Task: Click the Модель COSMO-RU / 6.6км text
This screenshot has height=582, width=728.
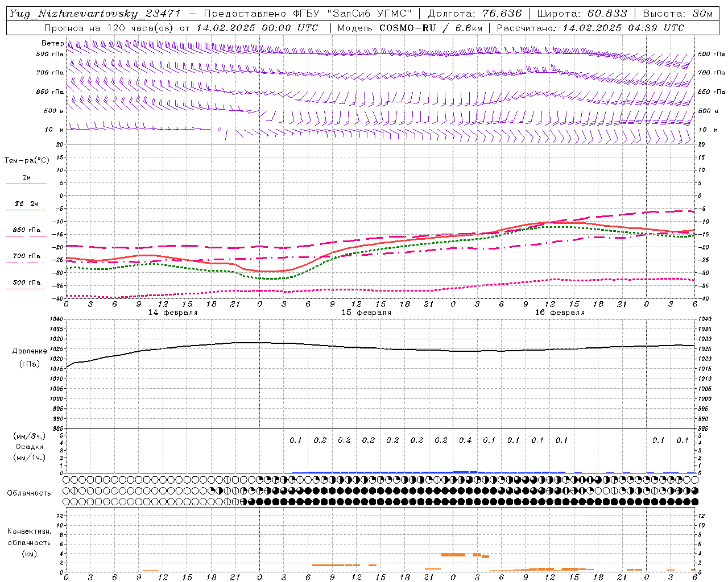Action: (x=410, y=28)
